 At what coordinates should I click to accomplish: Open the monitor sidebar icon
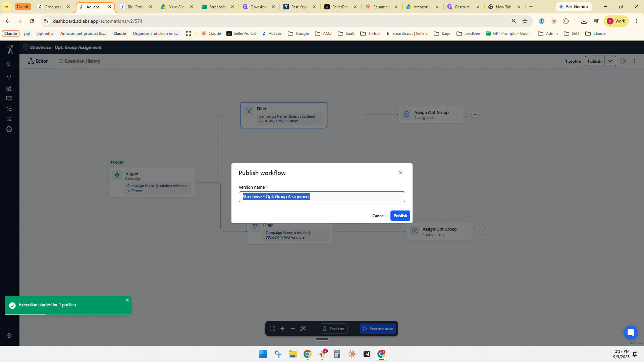coord(9,99)
